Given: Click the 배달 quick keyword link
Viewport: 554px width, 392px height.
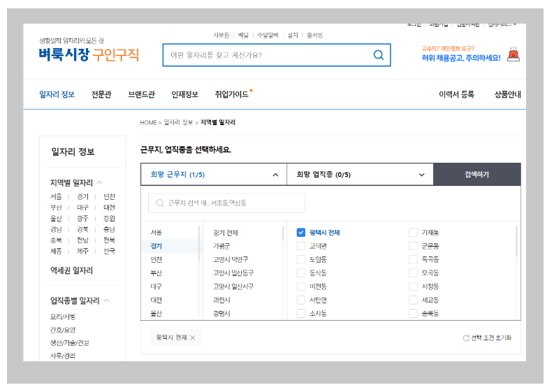Looking at the screenshot, I should (243, 36).
